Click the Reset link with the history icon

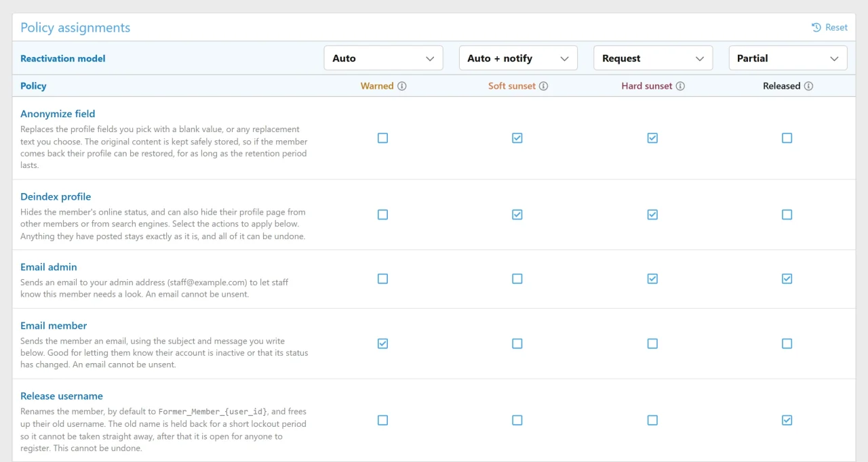[x=829, y=28]
